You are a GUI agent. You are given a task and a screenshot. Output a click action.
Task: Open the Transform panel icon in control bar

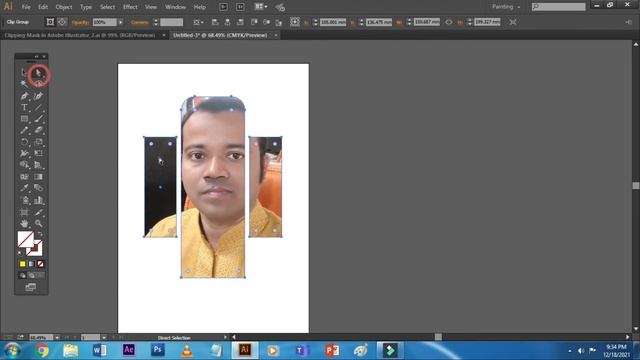coord(295,22)
